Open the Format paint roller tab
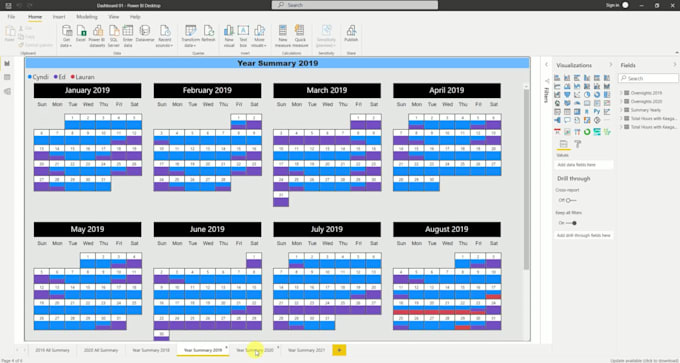680x363 pixels. tap(578, 144)
